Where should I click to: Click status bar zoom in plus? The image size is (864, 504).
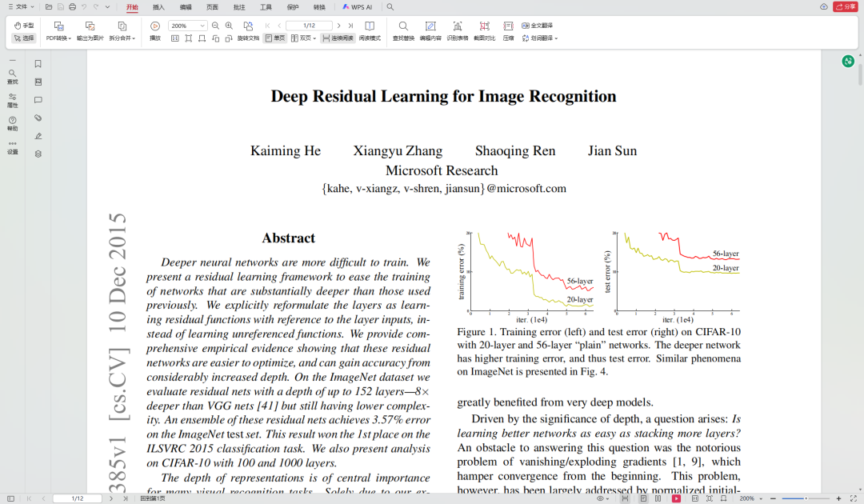click(x=838, y=498)
